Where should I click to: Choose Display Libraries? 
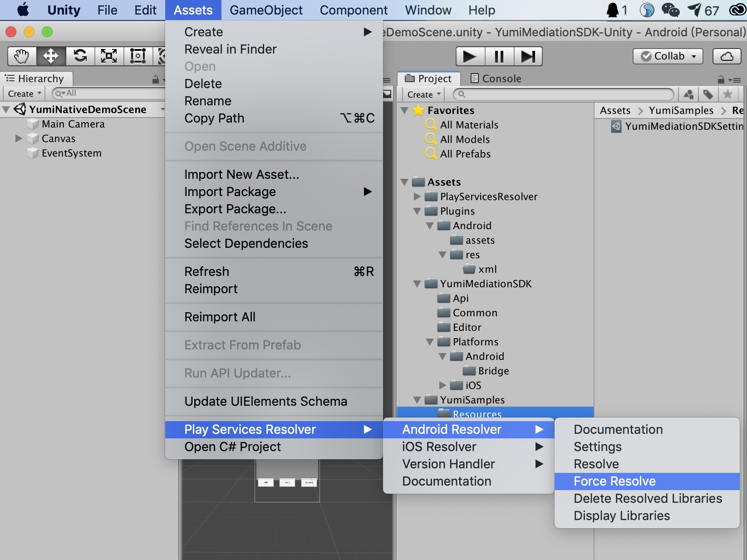click(x=647, y=516)
